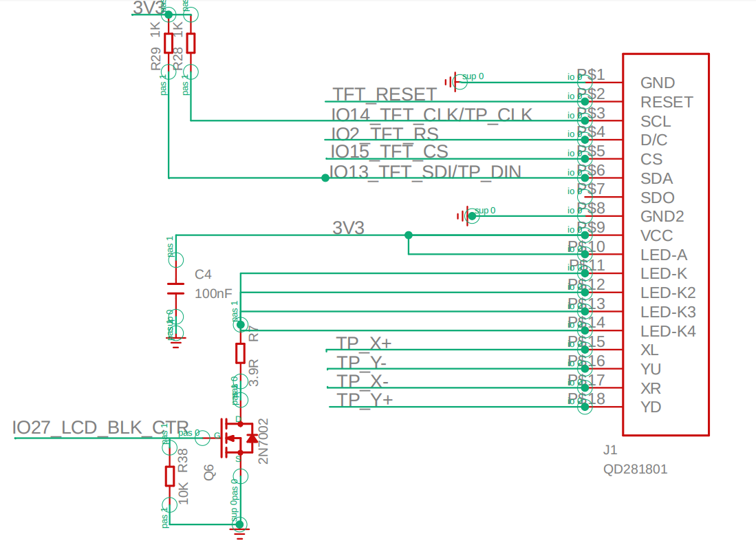Click the IO27_LCD_BLK_CTR net label
This screenshot has width=756, height=541.
point(100,427)
